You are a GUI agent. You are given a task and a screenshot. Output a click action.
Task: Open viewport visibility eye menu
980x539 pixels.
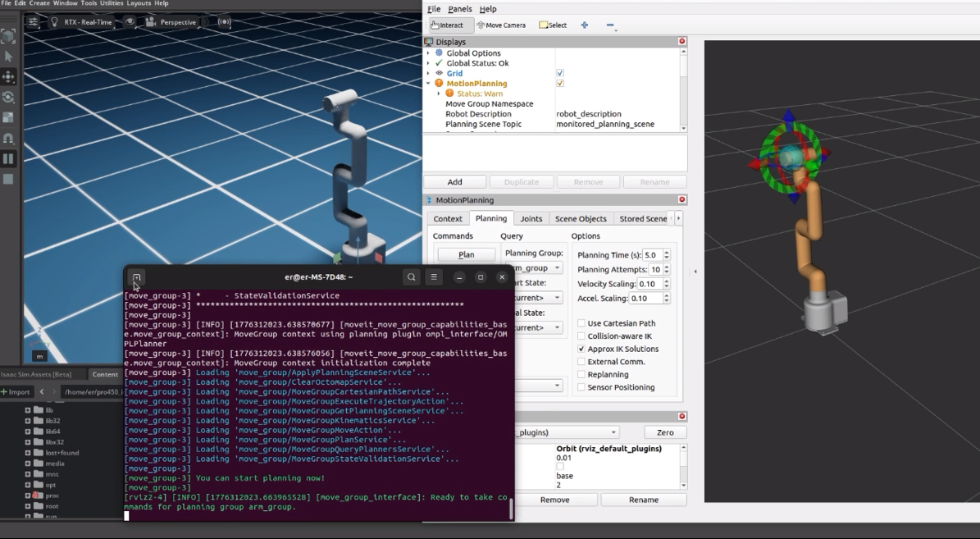[130, 22]
